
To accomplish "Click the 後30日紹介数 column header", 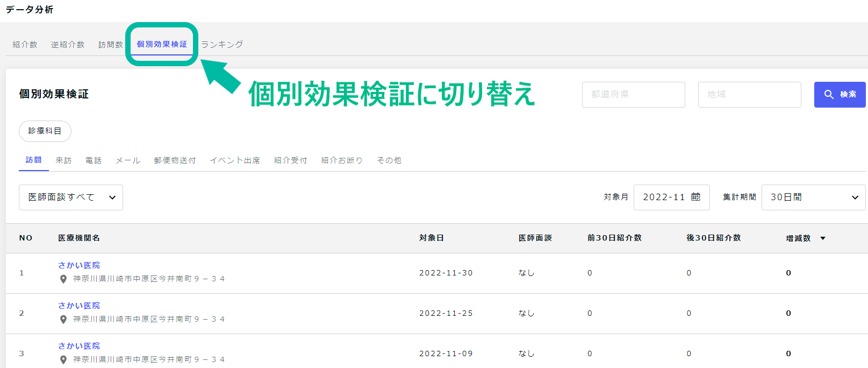I will (714, 238).
